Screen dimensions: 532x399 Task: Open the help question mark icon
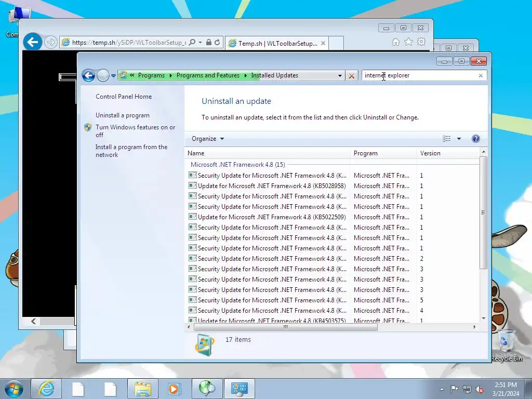(476, 138)
